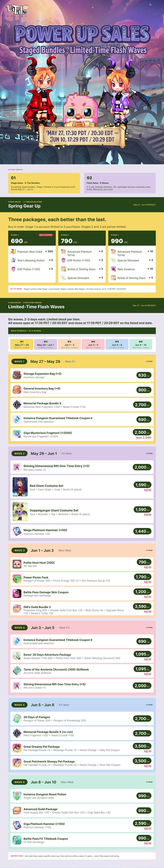This screenshot has height=868, width=164.
Task: Open the Red Giant Costume Set thumbnail
Action: coord(20,487)
